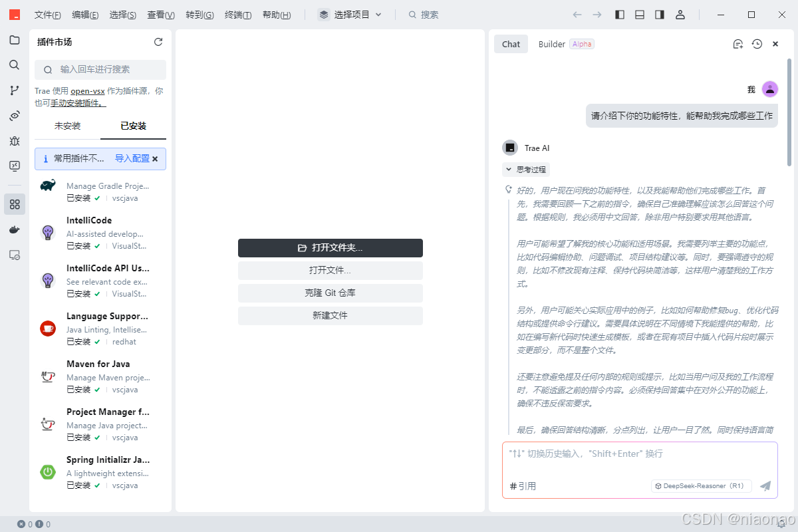798x532 pixels.
Task: Select the Spring Initializr Ja... plugin title
Action: [x=108, y=460]
